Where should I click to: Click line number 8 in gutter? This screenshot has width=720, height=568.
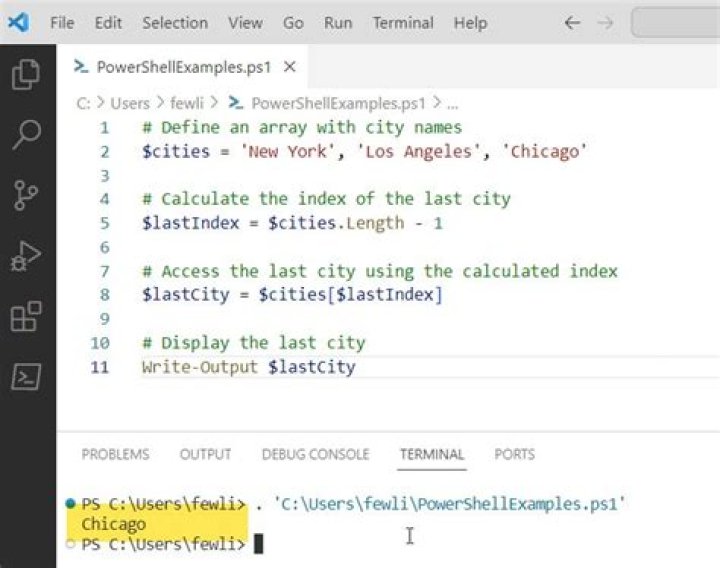(x=105, y=294)
